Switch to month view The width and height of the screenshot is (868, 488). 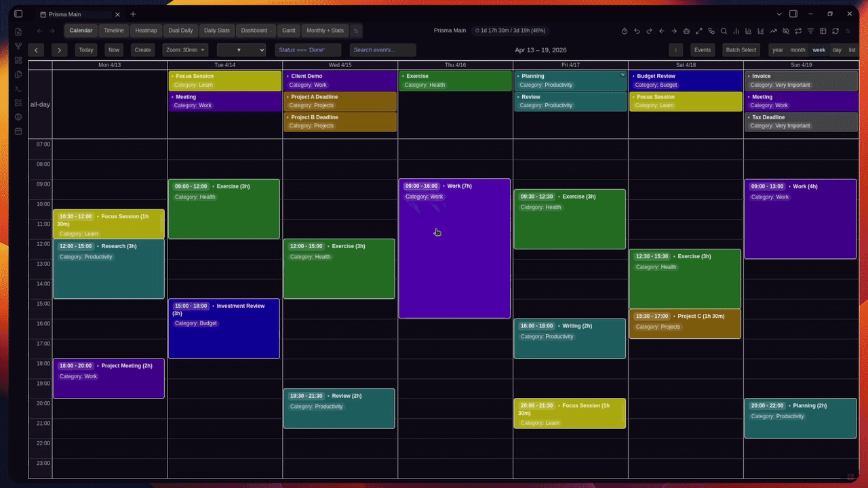pyautogui.click(x=798, y=50)
